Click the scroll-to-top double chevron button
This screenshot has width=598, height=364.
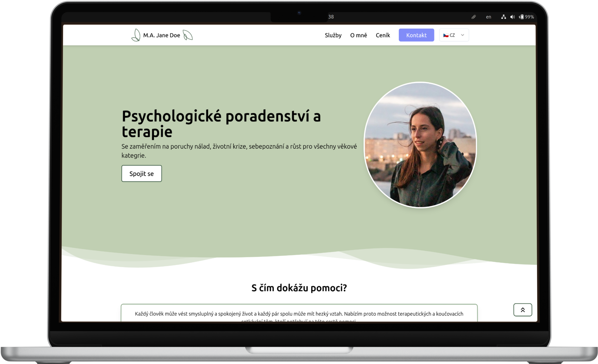coord(522,310)
